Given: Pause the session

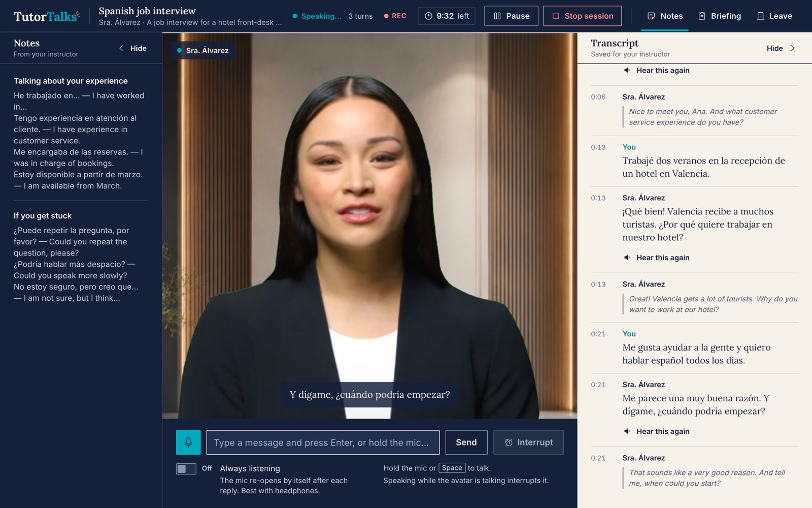Looking at the screenshot, I should point(511,16).
